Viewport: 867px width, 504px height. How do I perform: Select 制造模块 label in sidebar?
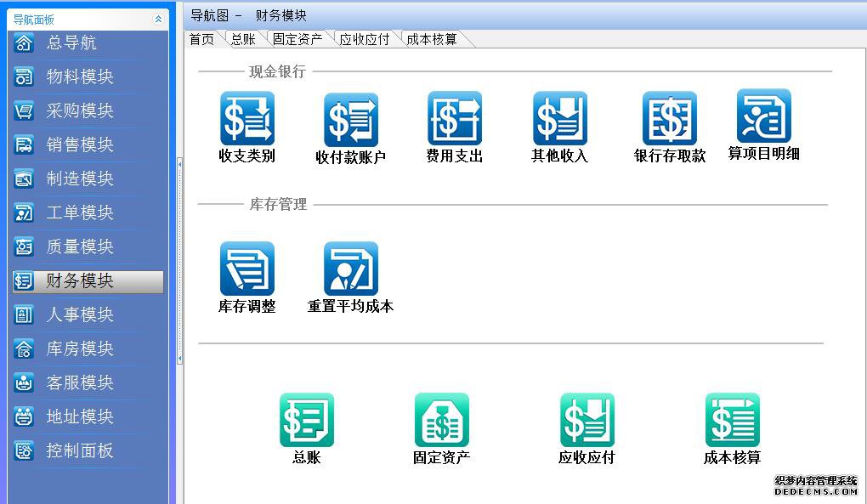click(80, 178)
